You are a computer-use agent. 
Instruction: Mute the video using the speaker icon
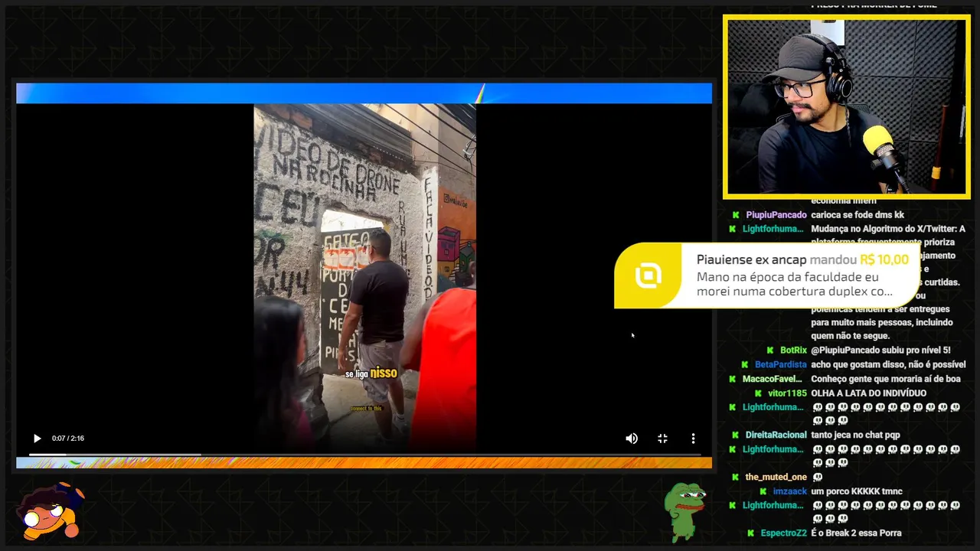tap(632, 439)
